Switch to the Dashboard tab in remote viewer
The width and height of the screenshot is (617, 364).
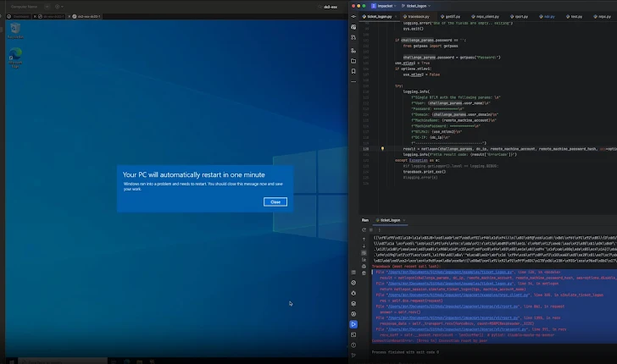[x=21, y=15]
